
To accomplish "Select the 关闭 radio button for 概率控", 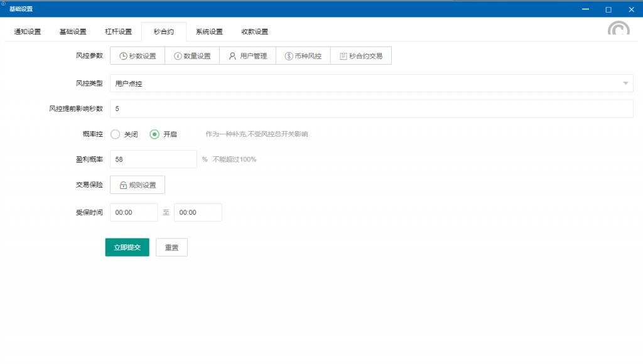I will pyautogui.click(x=116, y=134).
